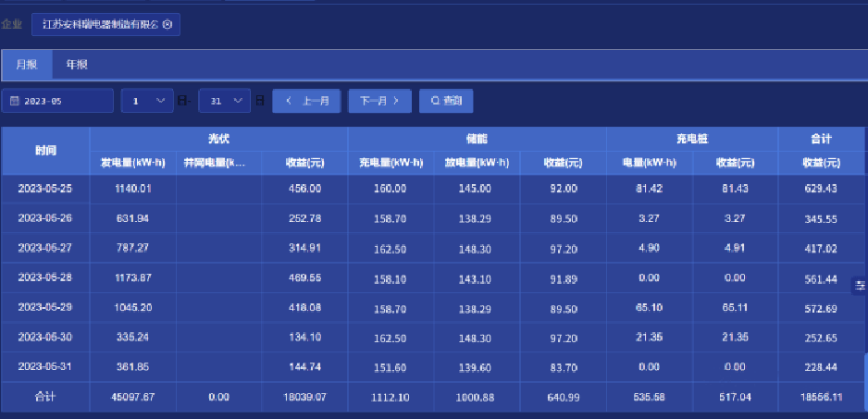This screenshot has height=419, width=868.
Task: Click the 631.94 generation value
Action: pos(133,218)
